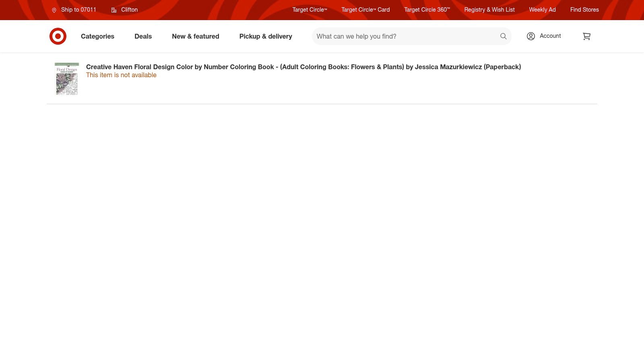Screen dimensions: 644x362
Task: Click the Floral Design book thumbnail
Action: coord(67,79)
